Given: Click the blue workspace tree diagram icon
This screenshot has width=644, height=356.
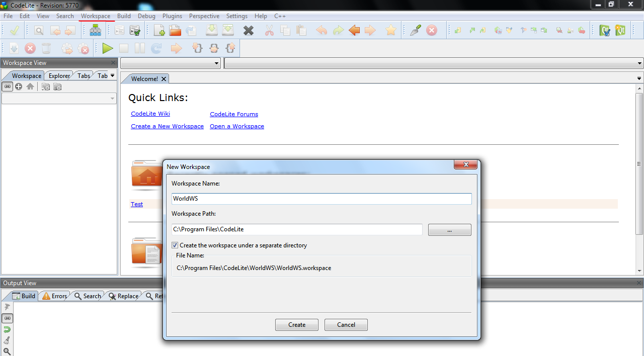Looking at the screenshot, I should [x=95, y=31].
